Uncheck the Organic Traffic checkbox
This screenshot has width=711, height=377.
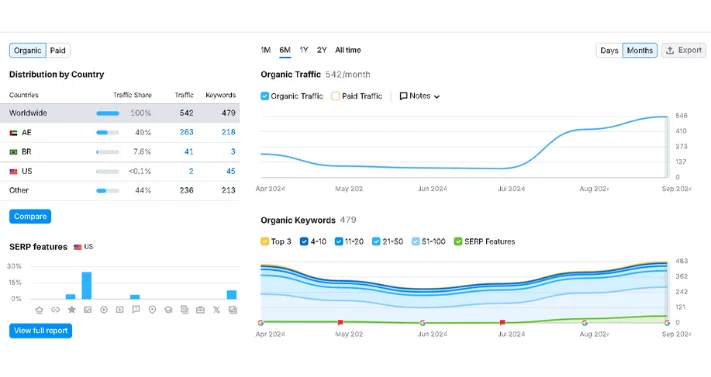pos(265,96)
